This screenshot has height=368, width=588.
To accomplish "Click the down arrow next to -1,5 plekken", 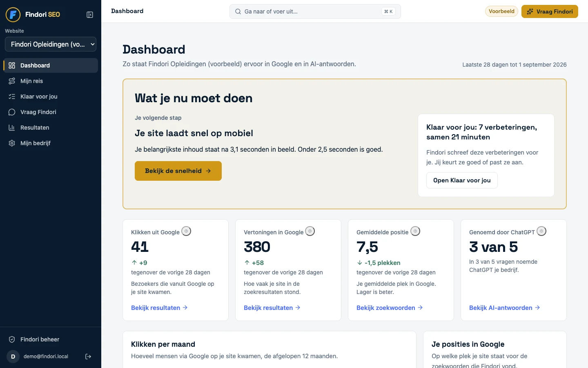I will click(x=359, y=263).
